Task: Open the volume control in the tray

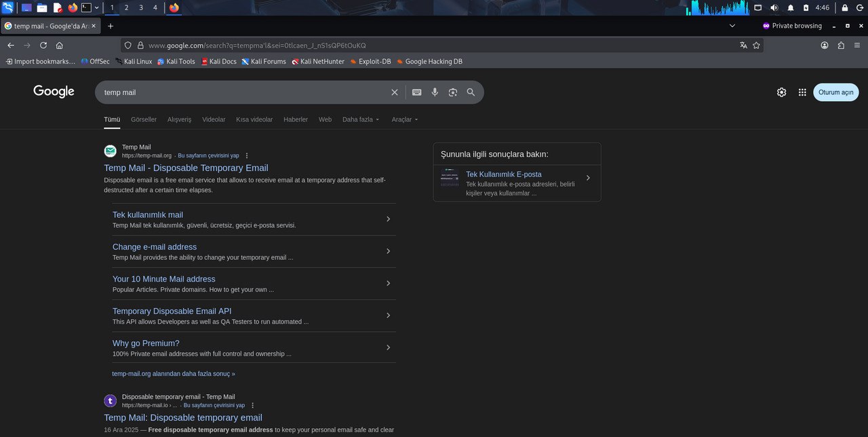Action: point(774,7)
